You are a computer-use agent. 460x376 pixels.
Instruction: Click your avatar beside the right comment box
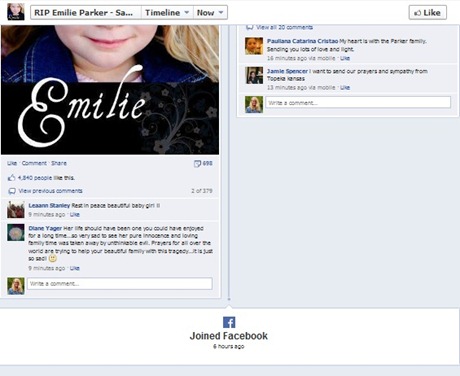tap(254, 105)
